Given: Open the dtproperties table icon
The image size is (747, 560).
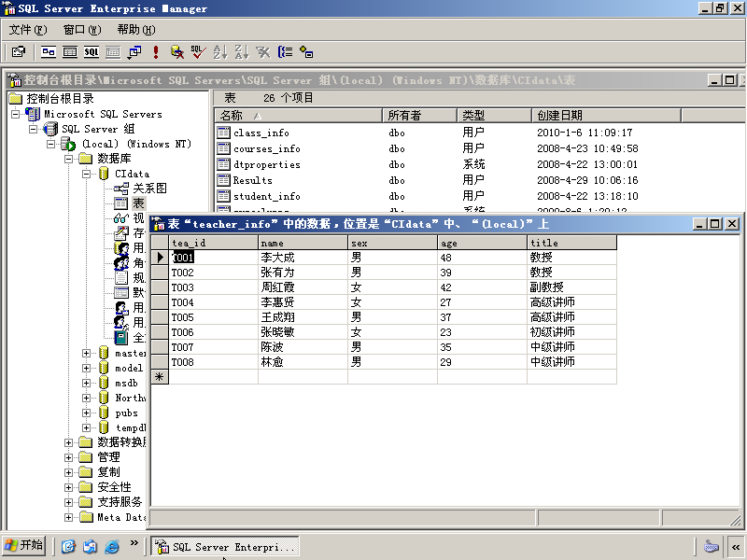Looking at the screenshot, I should pos(223,164).
